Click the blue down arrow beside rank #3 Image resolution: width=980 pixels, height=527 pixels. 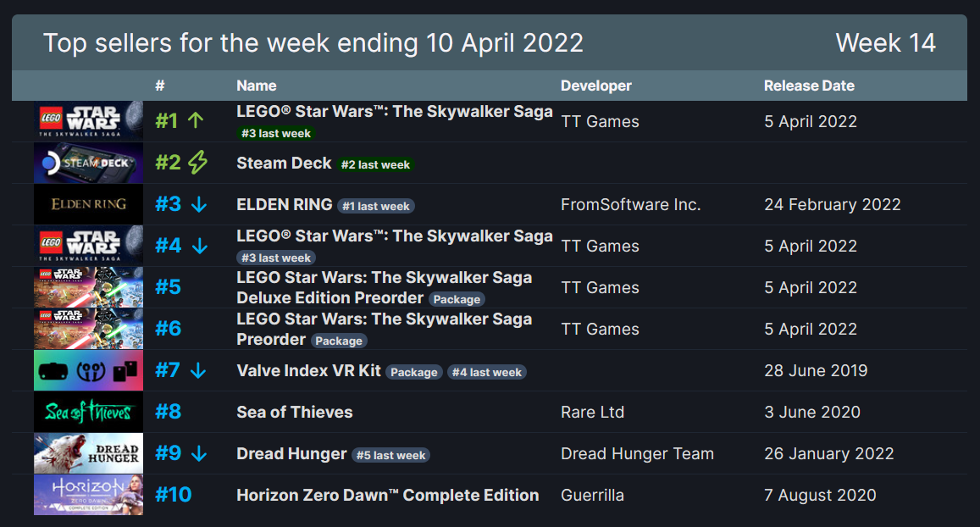pos(199,204)
